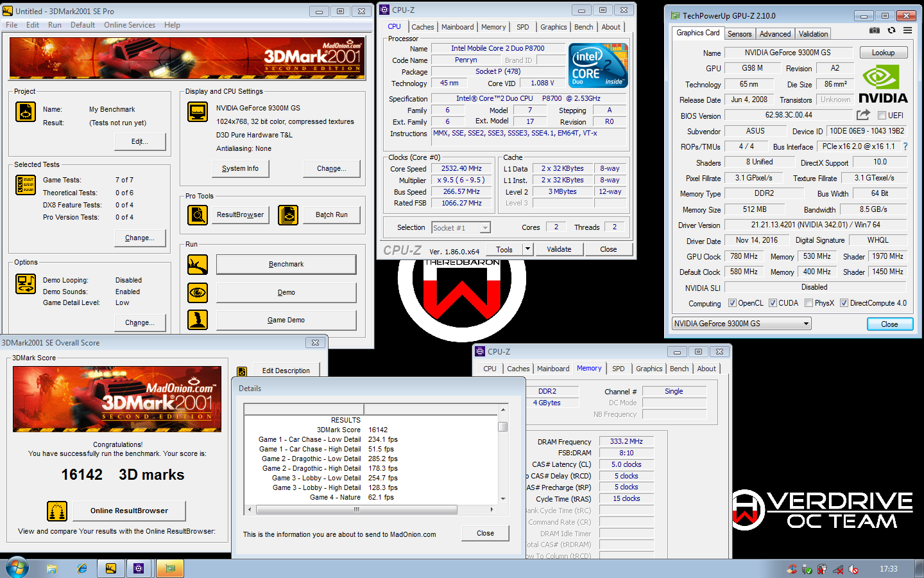Click the Close button in the GPU-Z window

pos(889,324)
